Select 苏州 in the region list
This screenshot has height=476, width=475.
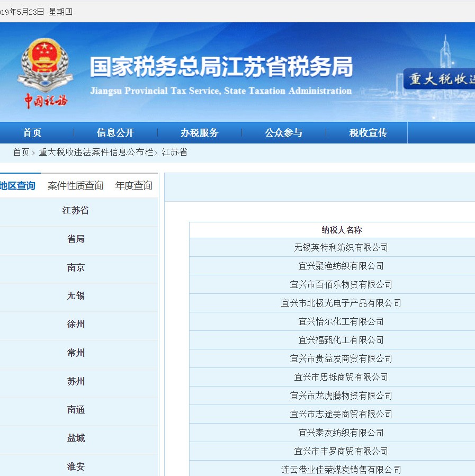(x=76, y=381)
